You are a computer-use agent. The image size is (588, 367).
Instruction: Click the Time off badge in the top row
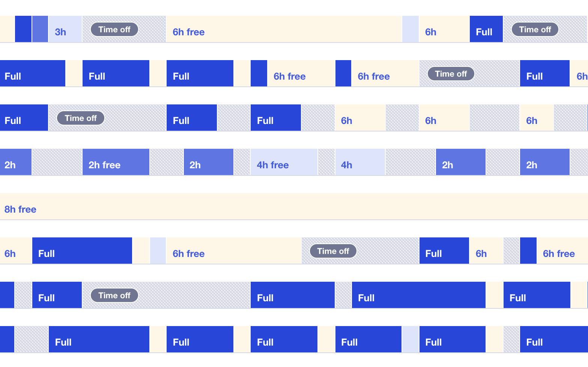pyautogui.click(x=114, y=29)
